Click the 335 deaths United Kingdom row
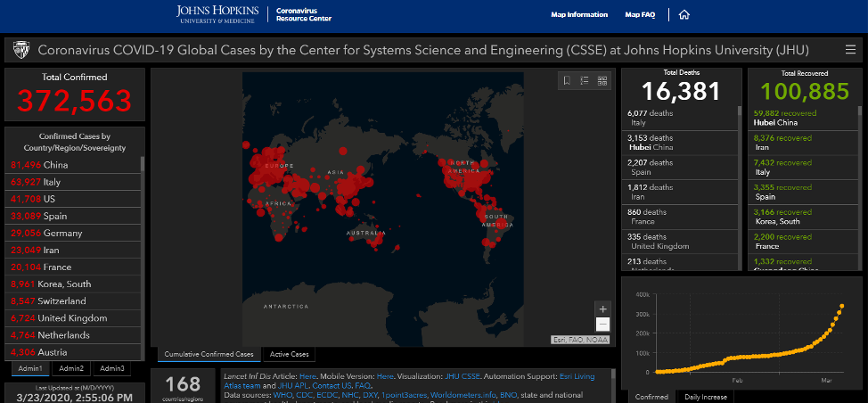The width and height of the screenshot is (868, 403). click(x=680, y=242)
